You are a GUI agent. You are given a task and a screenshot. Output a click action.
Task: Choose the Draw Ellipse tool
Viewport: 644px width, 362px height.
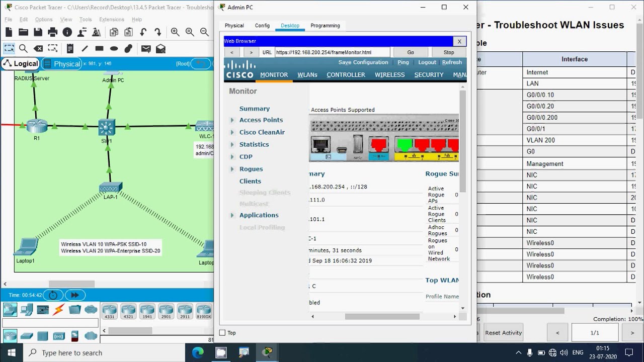click(x=114, y=48)
